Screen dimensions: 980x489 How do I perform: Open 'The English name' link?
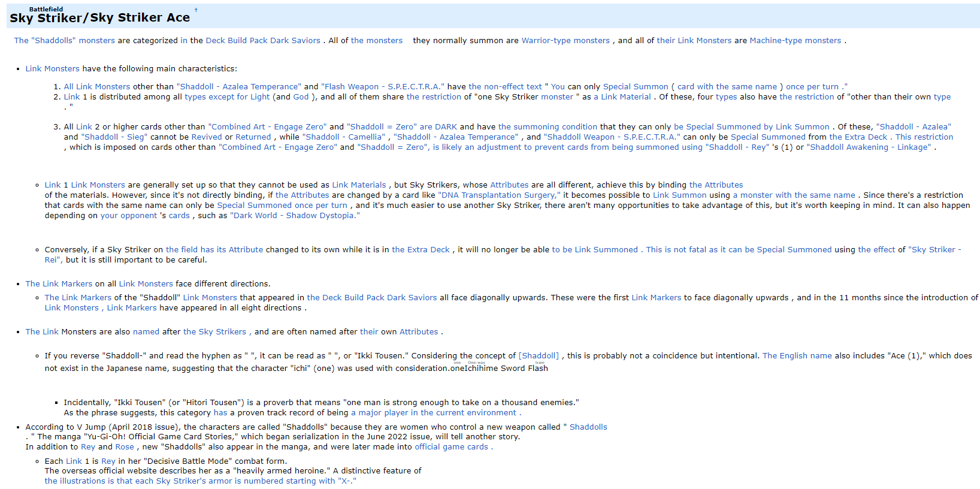pyautogui.click(x=797, y=356)
